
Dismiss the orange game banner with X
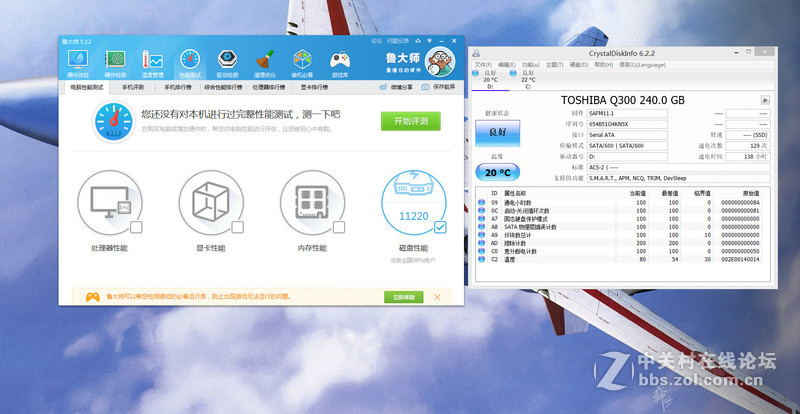437,297
